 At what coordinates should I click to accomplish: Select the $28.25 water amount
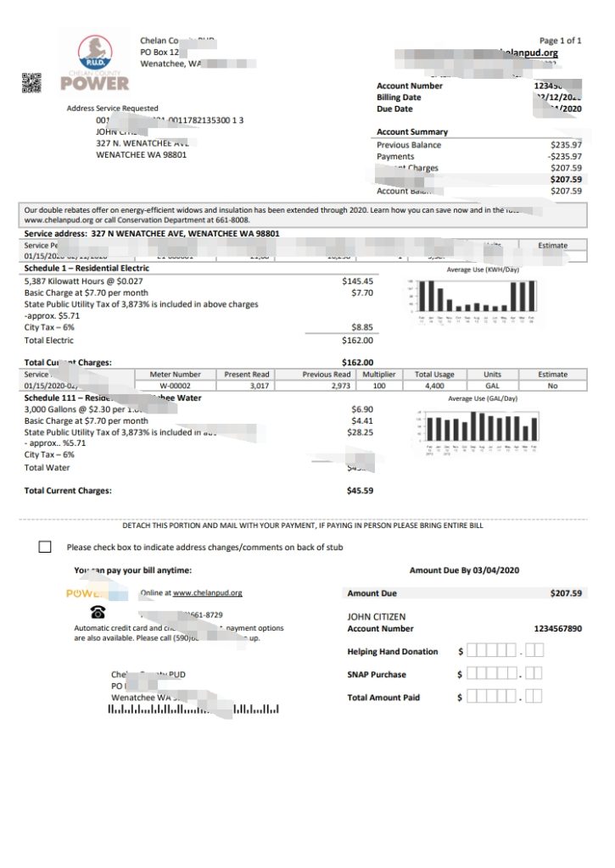pos(361,432)
